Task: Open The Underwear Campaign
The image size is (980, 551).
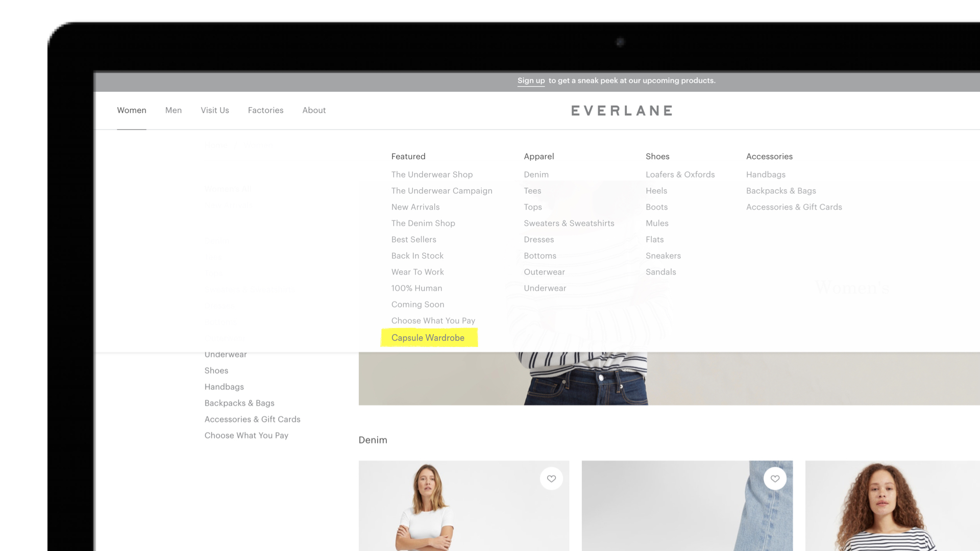Action: [442, 191]
